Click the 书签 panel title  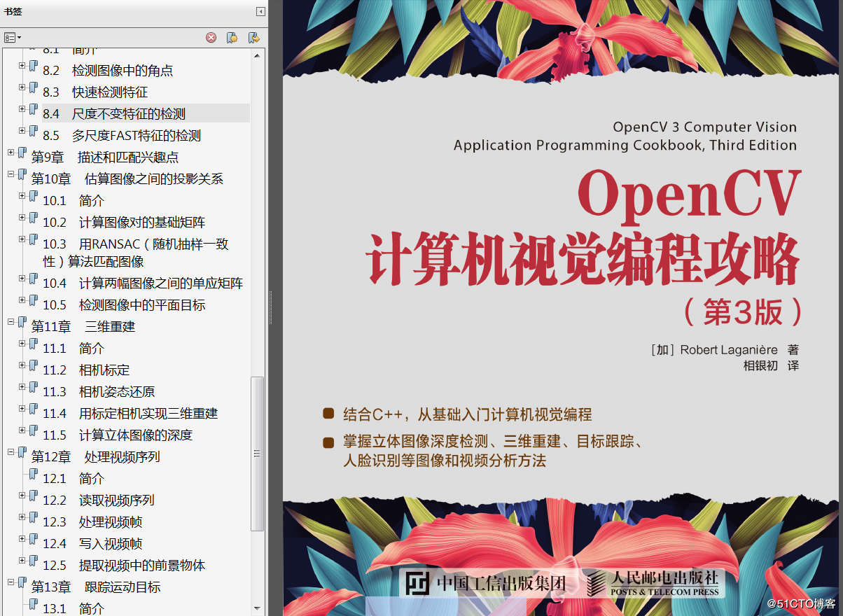tap(13, 11)
